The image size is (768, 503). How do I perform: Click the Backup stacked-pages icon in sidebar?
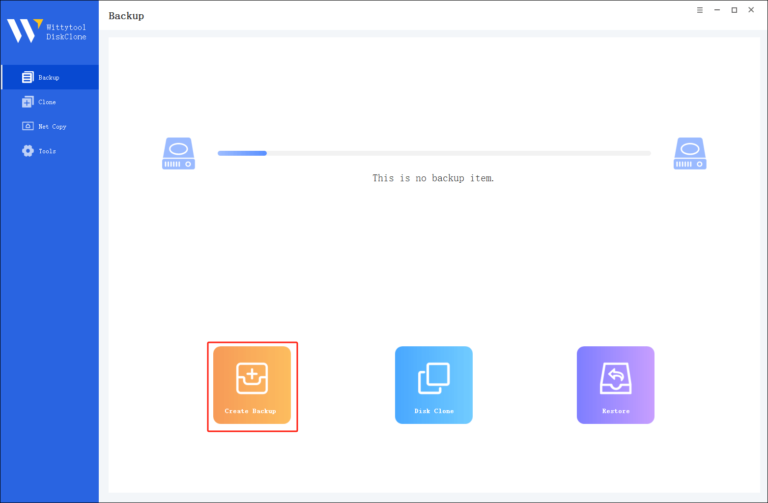click(27, 77)
